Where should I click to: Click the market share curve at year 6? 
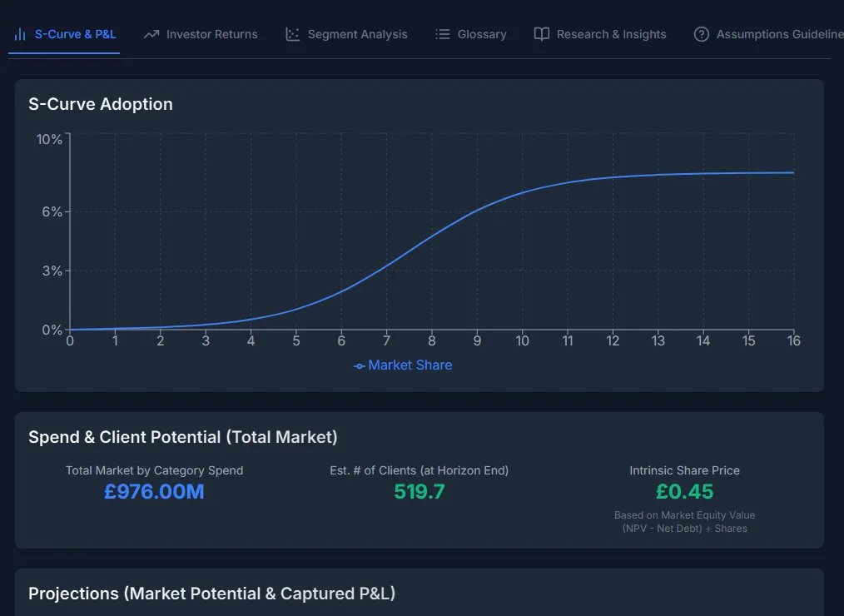click(341, 292)
